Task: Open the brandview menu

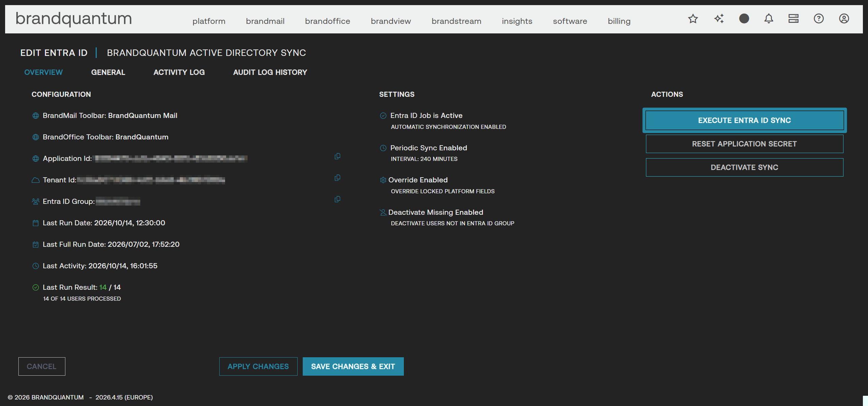Action: coord(391,21)
